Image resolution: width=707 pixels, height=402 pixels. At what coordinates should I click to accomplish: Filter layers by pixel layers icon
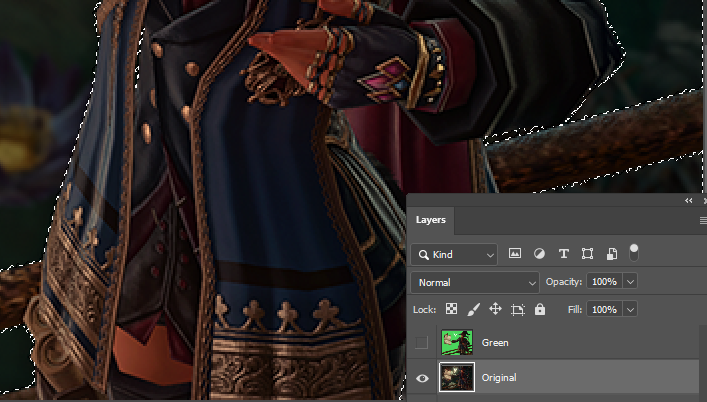516,254
